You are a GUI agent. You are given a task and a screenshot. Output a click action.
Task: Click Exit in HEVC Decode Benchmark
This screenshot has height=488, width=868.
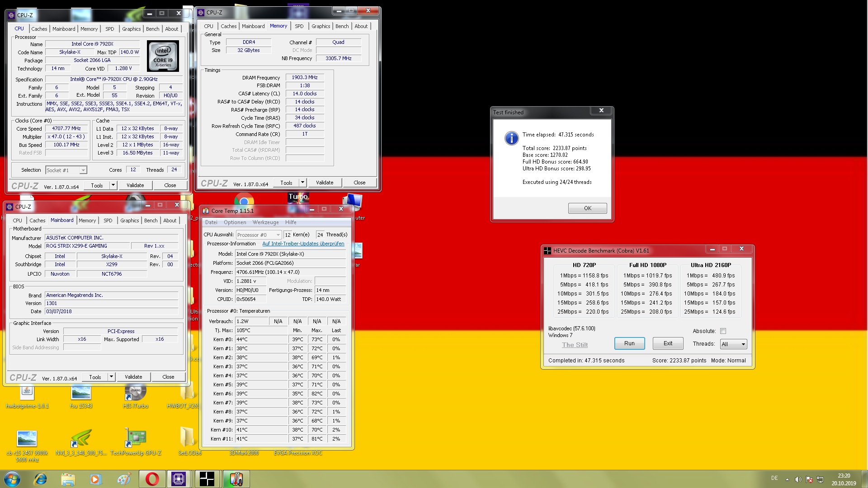668,343
